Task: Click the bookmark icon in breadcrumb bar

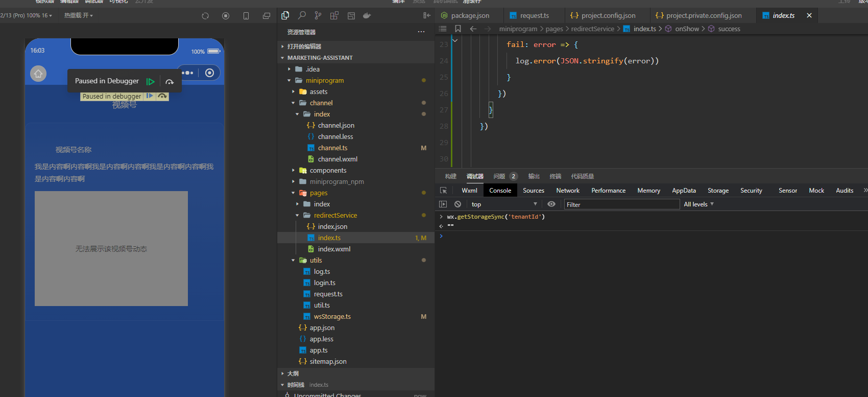Action: coord(458,29)
